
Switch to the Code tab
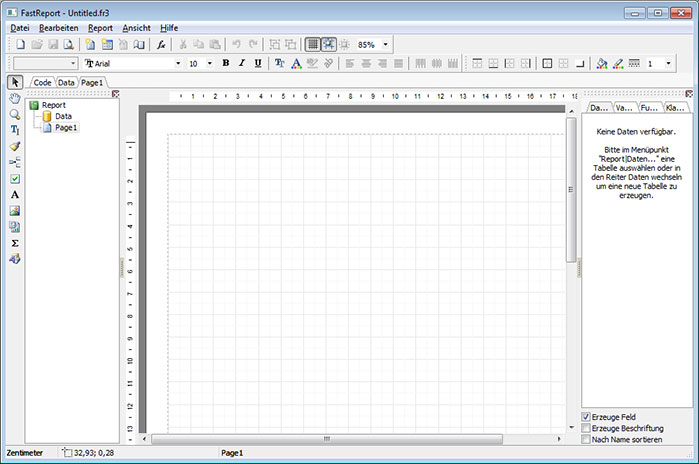[43, 82]
